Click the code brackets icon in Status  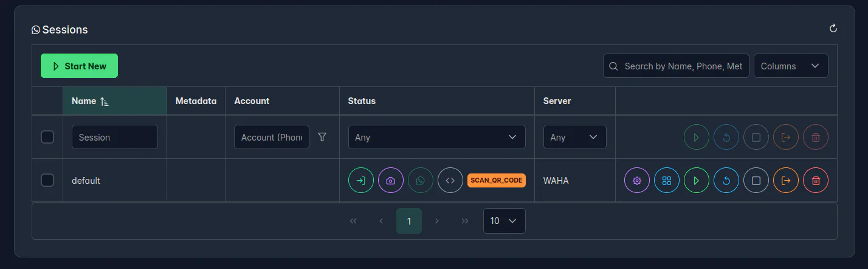(450, 180)
